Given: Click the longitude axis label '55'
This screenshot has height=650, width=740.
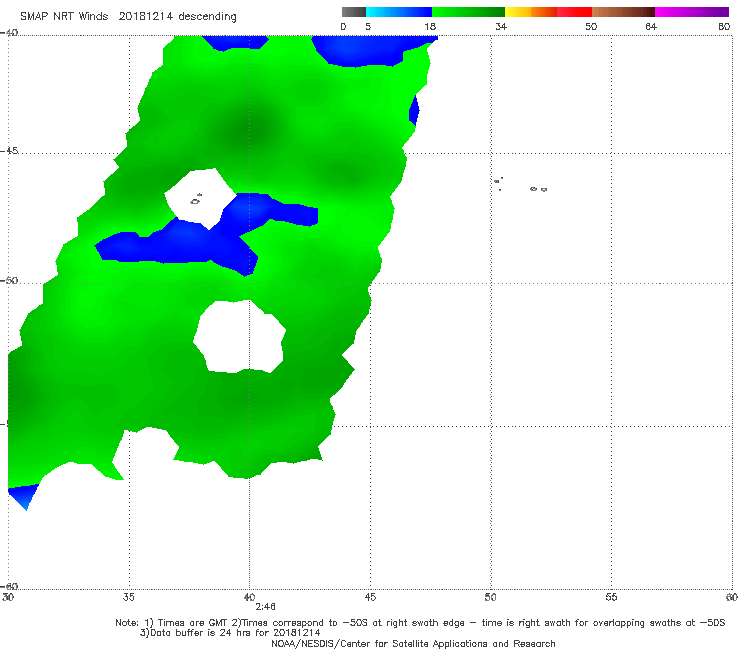Looking at the screenshot, I should [x=611, y=597].
